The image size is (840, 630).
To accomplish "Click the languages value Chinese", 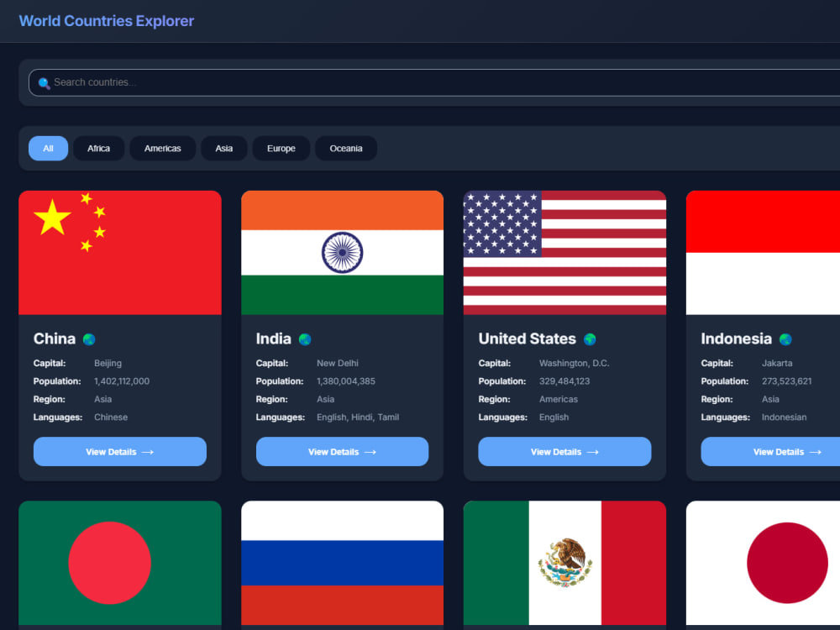I will click(111, 417).
